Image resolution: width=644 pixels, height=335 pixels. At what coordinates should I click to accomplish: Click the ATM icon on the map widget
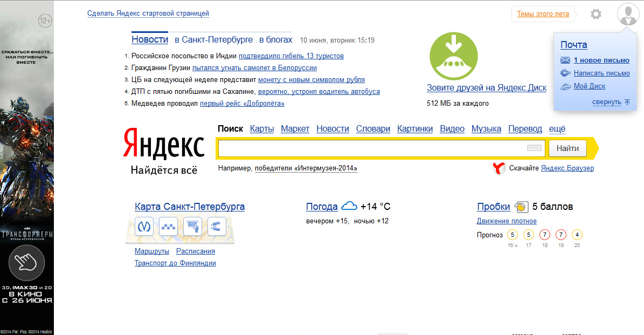click(x=192, y=227)
